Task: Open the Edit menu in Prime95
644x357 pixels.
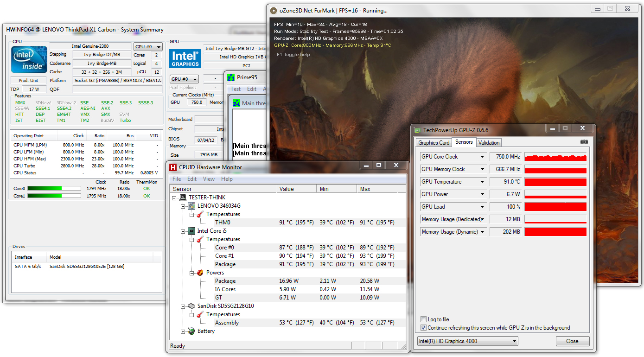Action: (x=252, y=89)
